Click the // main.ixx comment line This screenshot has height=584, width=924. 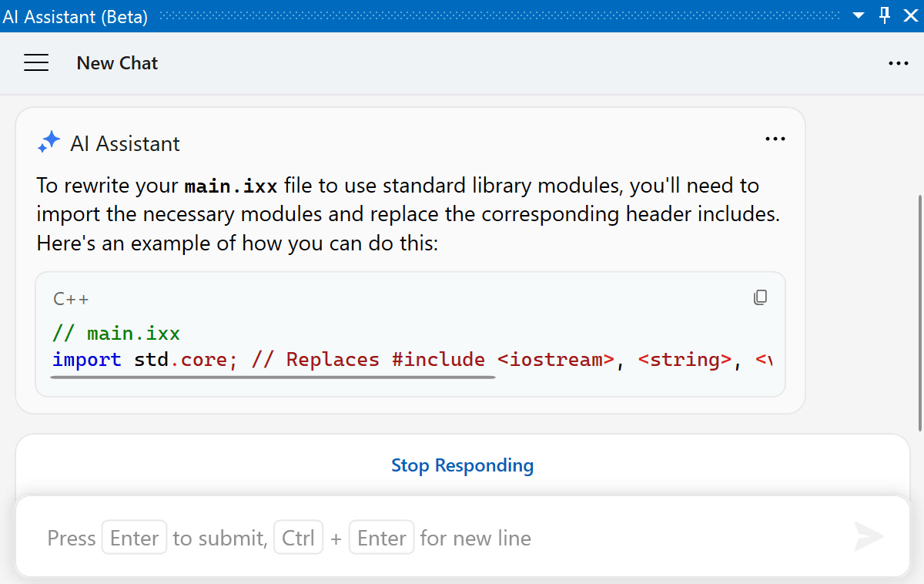pyautogui.click(x=116, y=334)
